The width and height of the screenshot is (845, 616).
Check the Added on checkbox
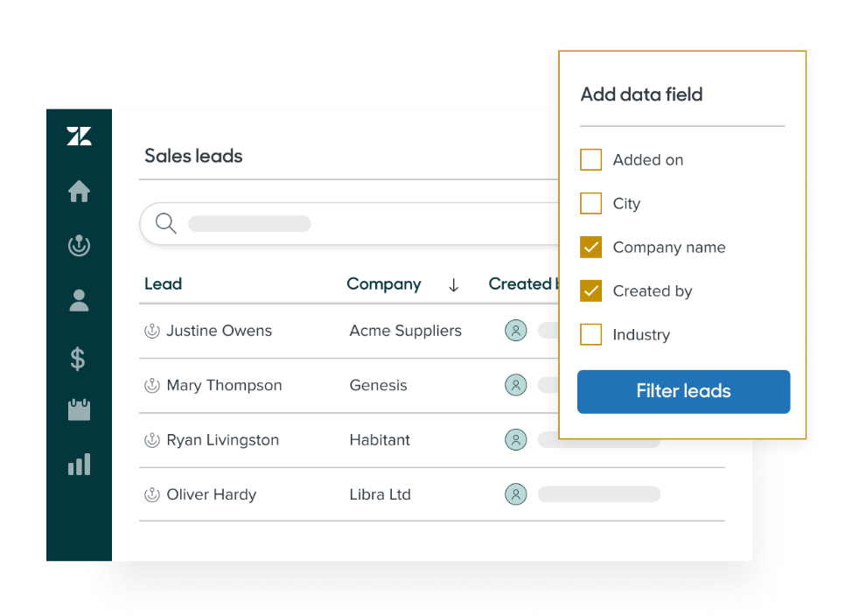click(590, 159)
